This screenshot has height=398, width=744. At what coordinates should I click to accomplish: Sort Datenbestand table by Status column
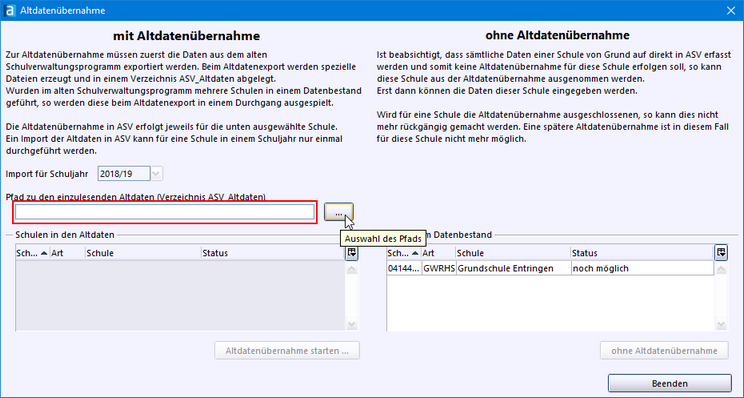(x=642, y=253)
